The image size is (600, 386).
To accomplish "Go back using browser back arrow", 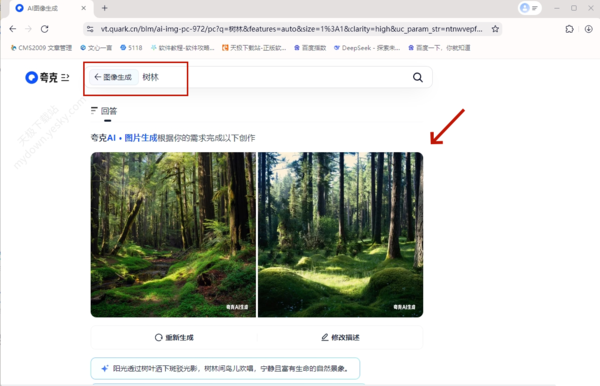I will pyautogui.click(x=13, y=29).
